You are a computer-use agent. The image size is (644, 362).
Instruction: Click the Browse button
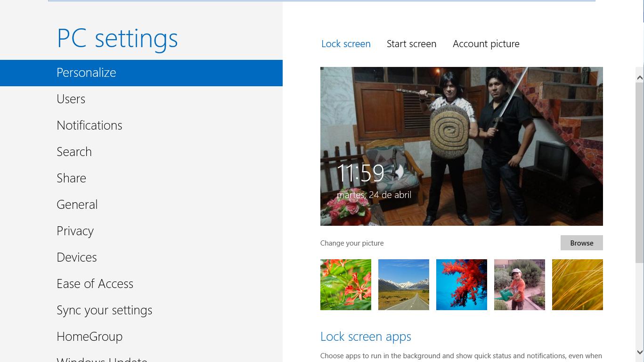pyautogui.click(x=581, y=243)
